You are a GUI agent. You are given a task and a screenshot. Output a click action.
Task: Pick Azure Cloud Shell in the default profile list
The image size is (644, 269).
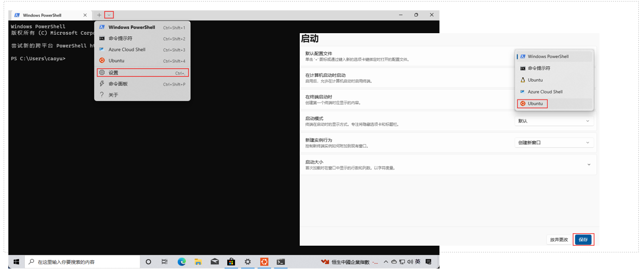click(554, 92)
